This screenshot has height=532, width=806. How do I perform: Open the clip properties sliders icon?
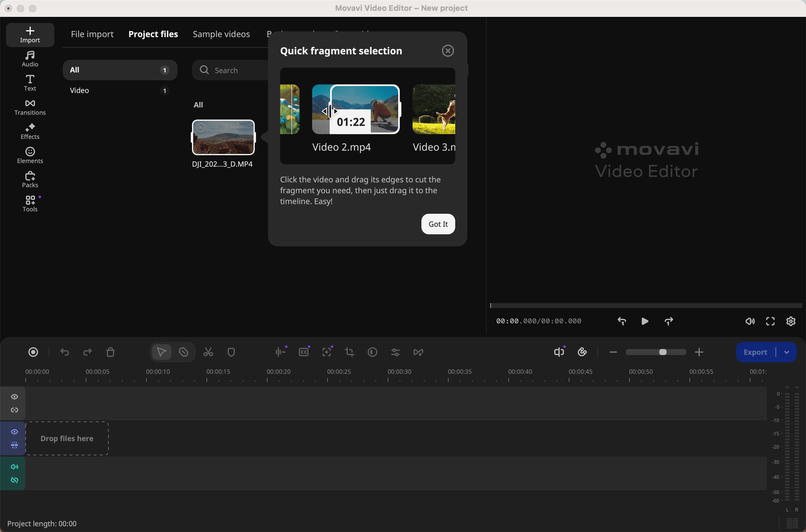(x=395, y=352)
